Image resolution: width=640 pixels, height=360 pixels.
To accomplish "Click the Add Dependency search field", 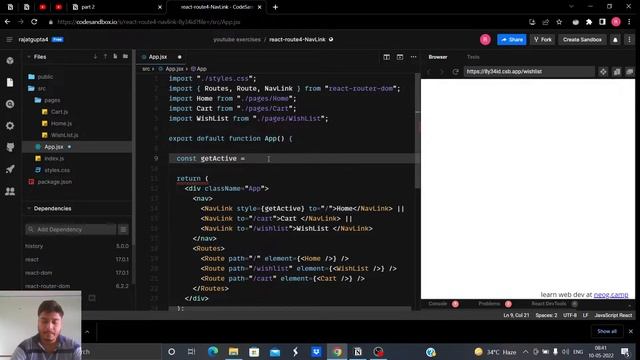I will pos(71,229).
